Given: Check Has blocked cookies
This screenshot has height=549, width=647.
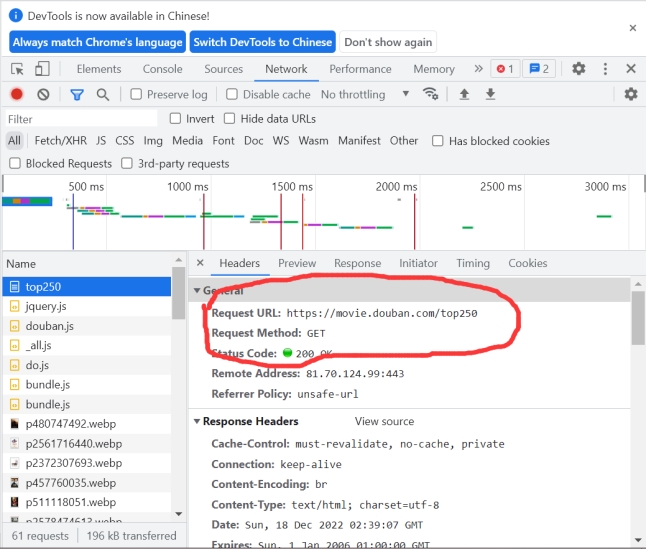Looking at the screenshot, I should tap(437, 141).
